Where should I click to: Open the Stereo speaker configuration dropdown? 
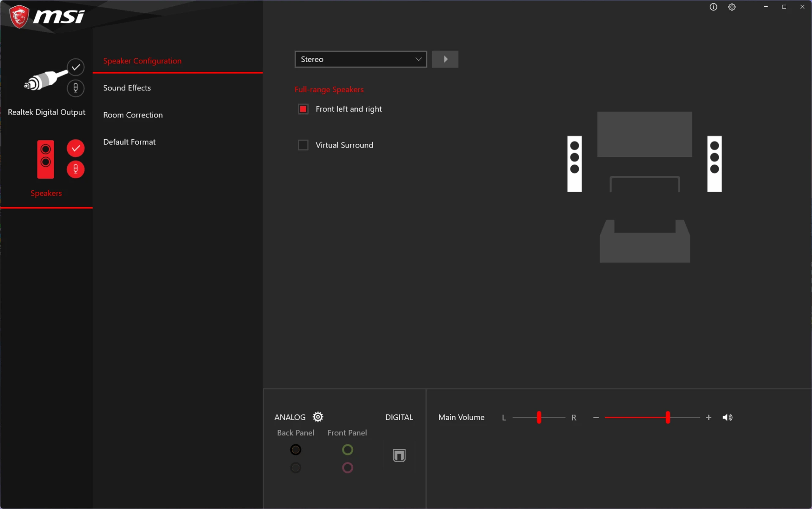pos(361,59)
